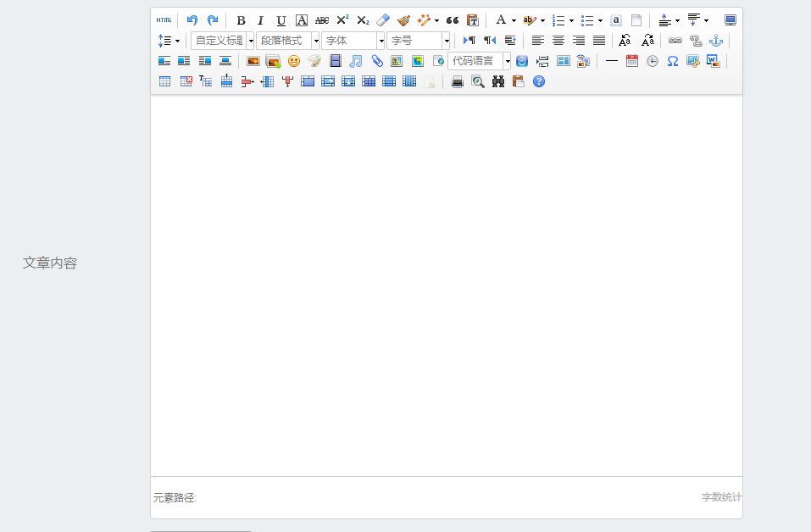
Task: Delete the table
Action: (x=186, y=81)
